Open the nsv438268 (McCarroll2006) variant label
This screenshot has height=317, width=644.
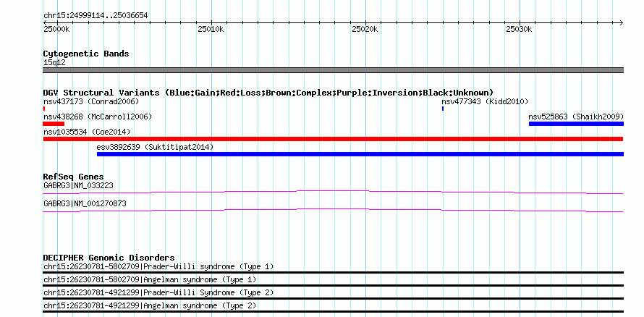[x=98, y=117]
